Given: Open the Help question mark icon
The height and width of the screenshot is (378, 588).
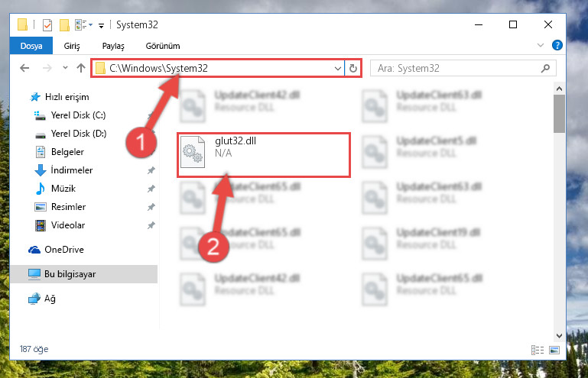Looking at the screenshot, I should click(x=557, y=45).
